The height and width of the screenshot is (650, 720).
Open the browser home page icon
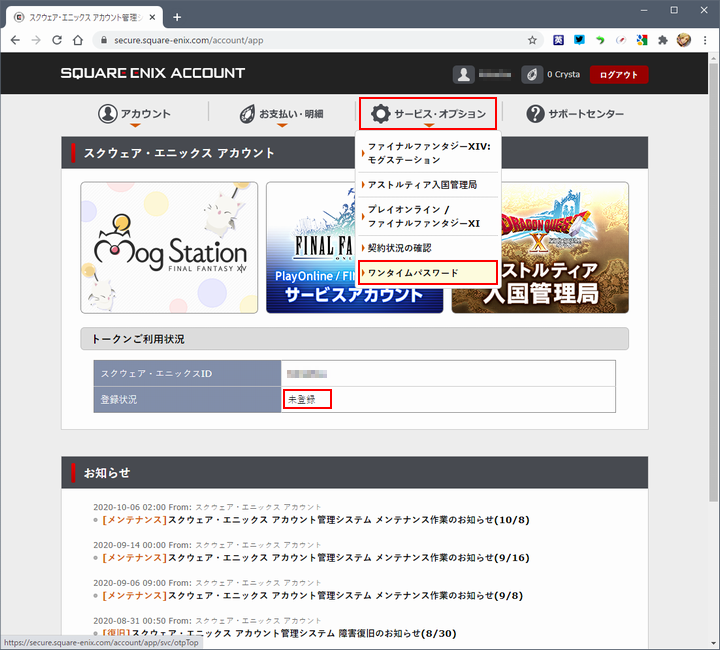pyautogui.click(x=78, y=40)
